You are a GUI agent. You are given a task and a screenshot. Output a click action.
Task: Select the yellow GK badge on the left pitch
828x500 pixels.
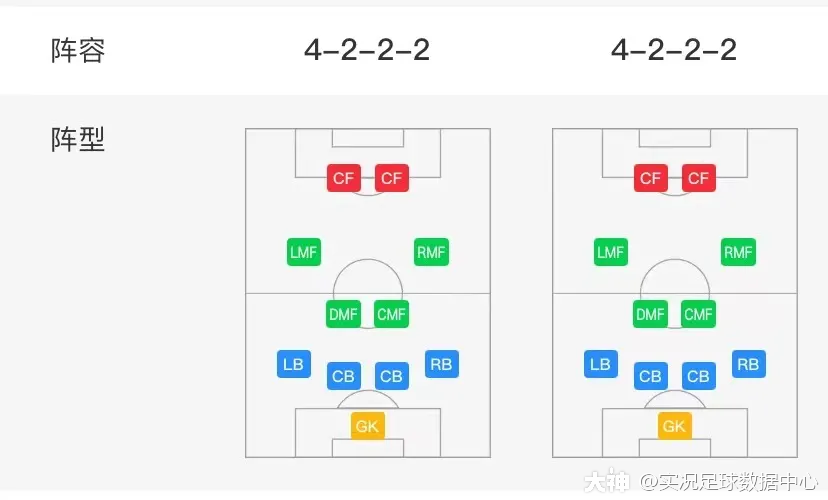(x=367, y=426)
